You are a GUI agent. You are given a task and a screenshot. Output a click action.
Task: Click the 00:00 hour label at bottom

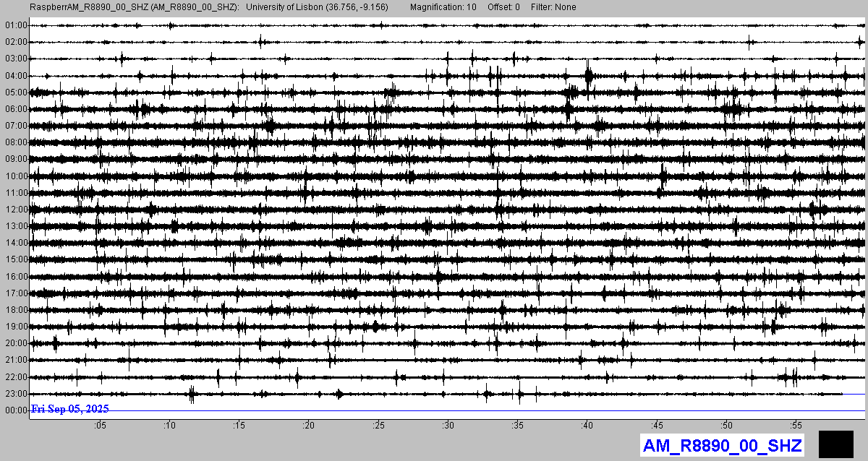(16, 410)
